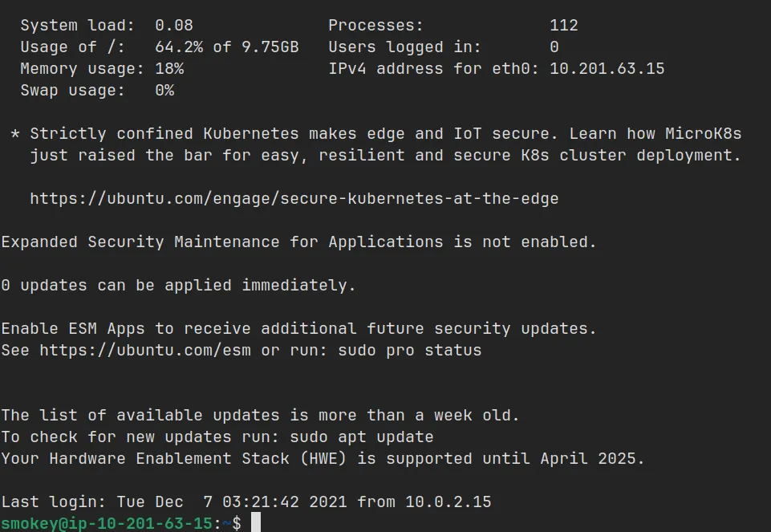Click the Processes count 112
The height and width of the screenshot is (532, 771).
pyautogui.click(x=564, y=26)
